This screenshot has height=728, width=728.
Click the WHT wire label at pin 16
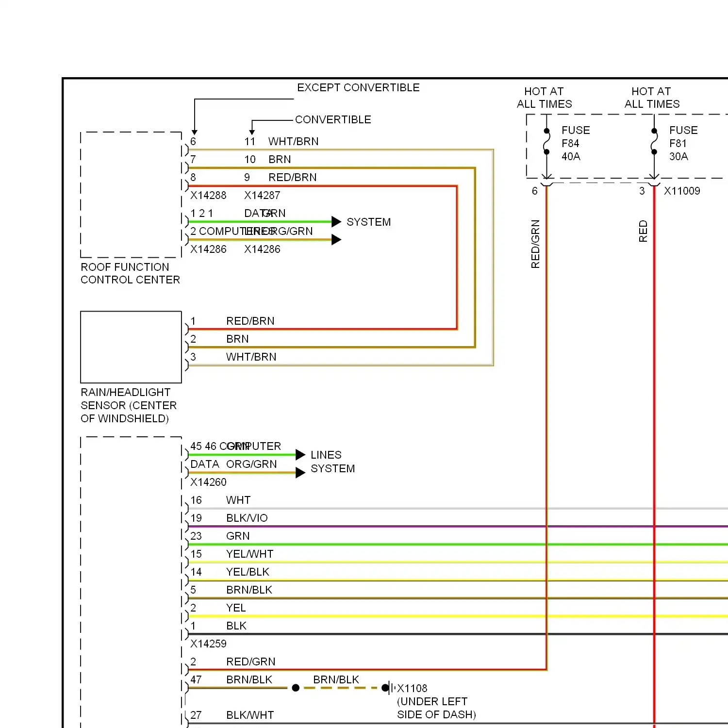click(238, 500)
